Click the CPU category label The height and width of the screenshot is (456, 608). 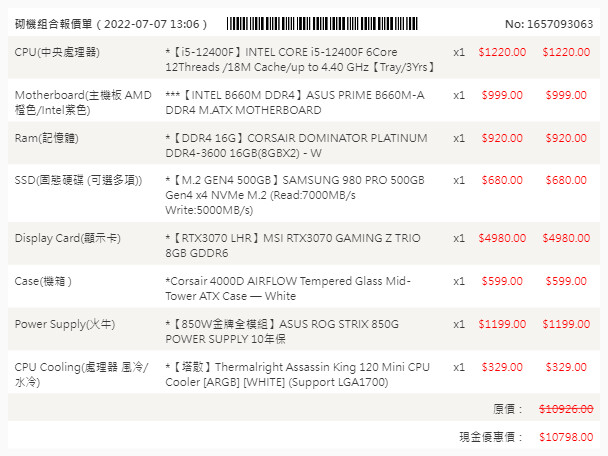coord(57,52)
